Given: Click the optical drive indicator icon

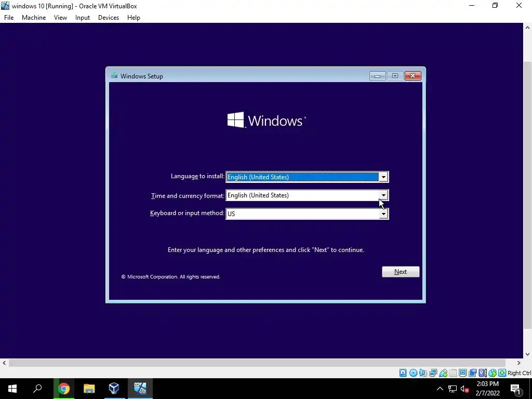Looking at the screenshot, I should point(413,373).
